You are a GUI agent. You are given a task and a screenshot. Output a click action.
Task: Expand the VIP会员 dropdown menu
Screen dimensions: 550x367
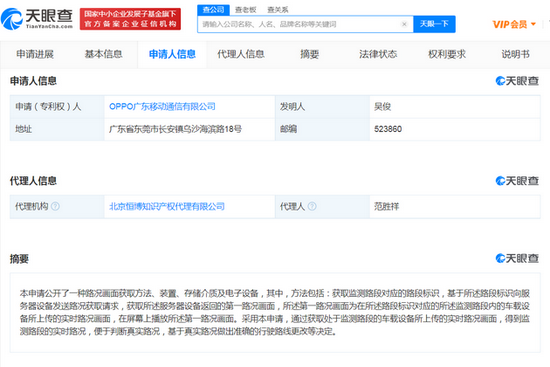514,24
